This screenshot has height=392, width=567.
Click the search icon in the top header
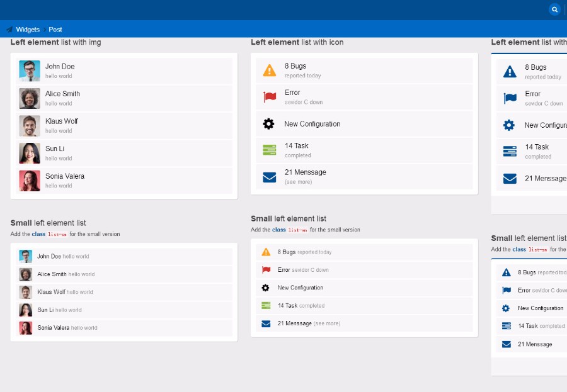click(x=554, y=9)
